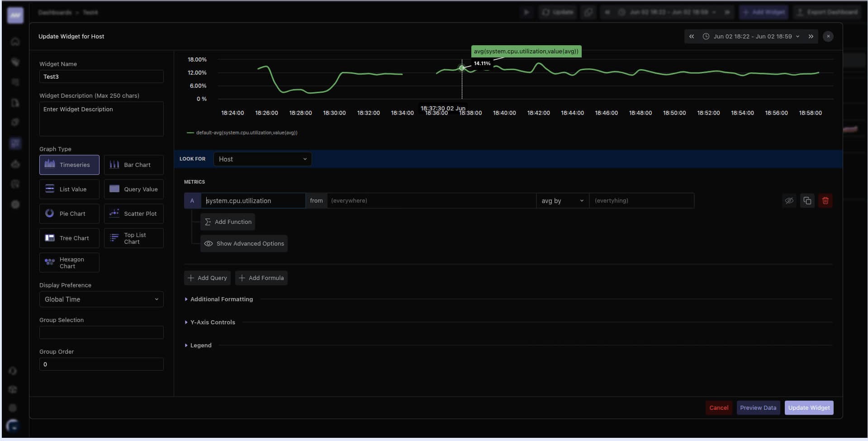Viewport: 868px width, 441px height.
Task: Click the app logo in sidebar
Action: coord(15,15)
